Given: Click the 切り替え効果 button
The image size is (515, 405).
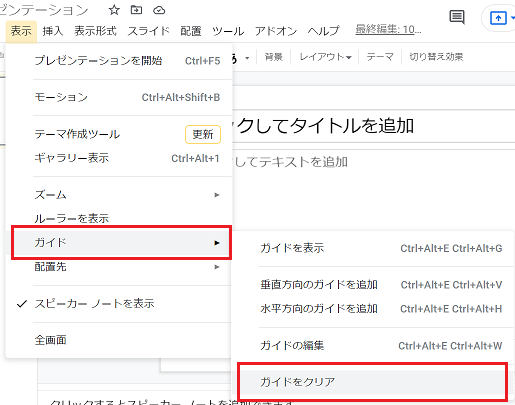Looking at the screenshot, I should pyautogui.click(x=436, y=57).
